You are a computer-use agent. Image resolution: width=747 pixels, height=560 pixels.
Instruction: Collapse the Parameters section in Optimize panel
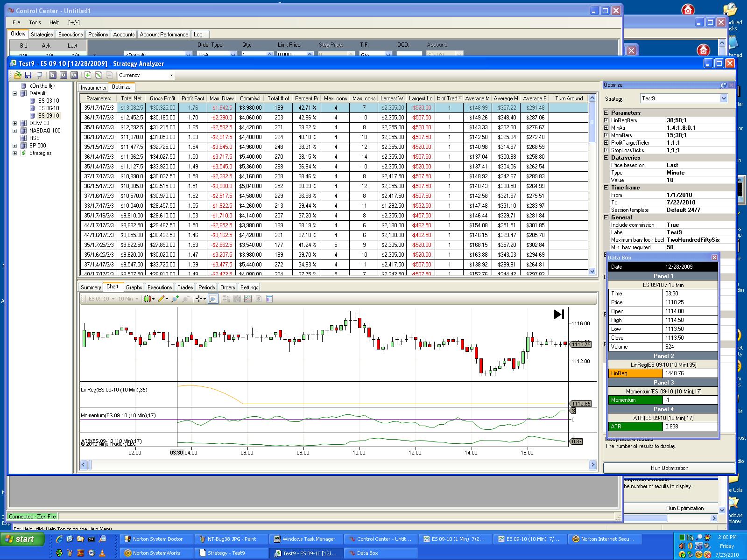pyautogui.click(x=606, y=113)
